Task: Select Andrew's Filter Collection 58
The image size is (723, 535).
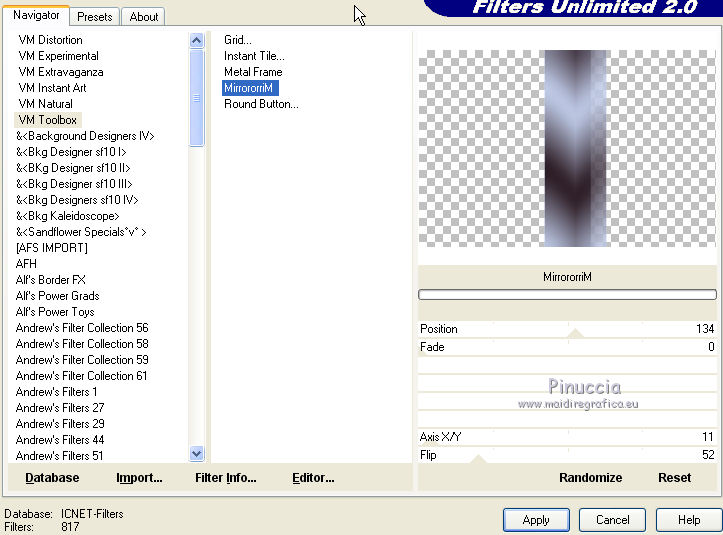Action: pos(82,344)
